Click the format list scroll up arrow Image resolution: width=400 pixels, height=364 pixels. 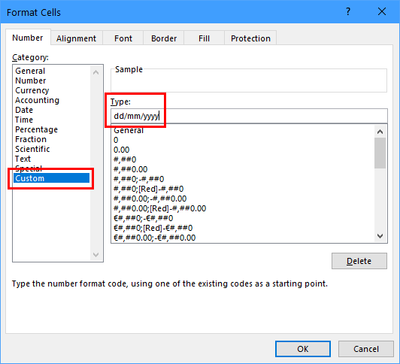(380, 132)
